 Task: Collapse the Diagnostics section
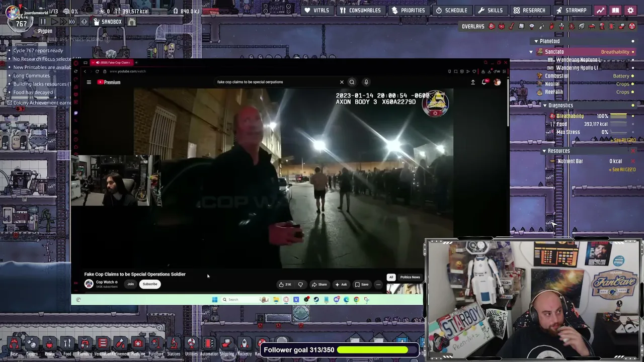coord(544,106)
